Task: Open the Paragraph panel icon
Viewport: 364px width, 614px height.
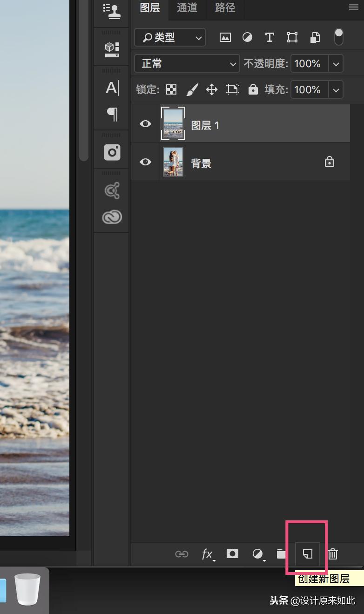Action: click(112, 114)
